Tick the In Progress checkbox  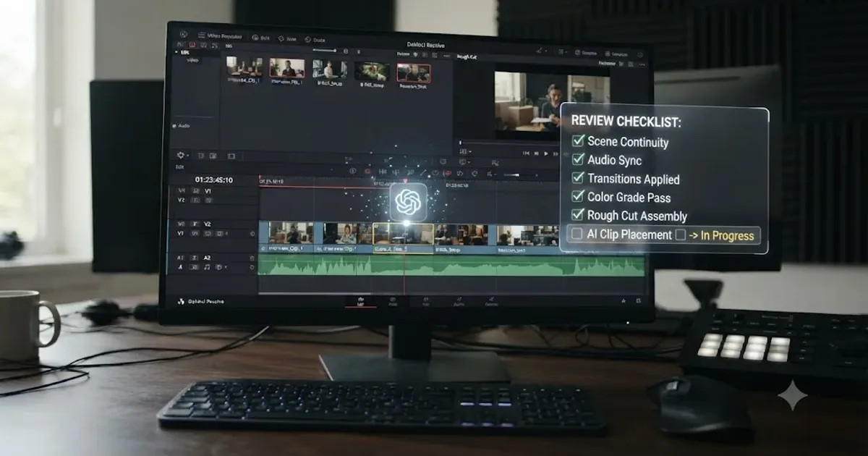(680, 235)
